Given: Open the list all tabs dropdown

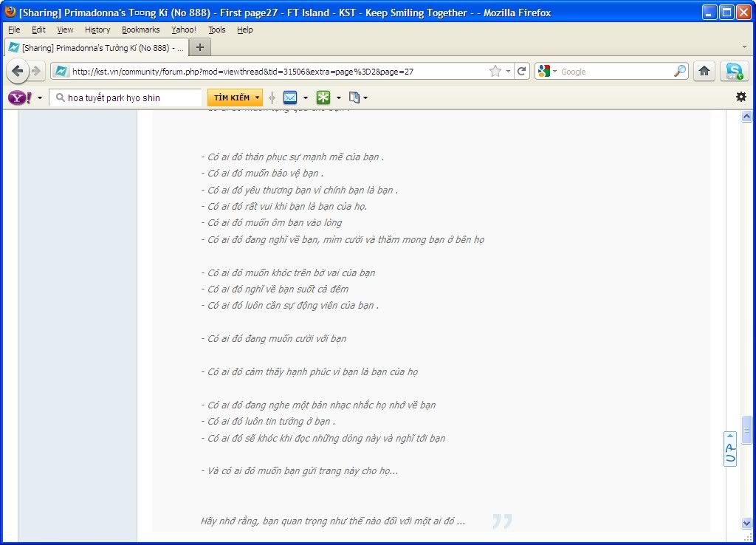Looking at the screenshot, I should tap(744, 47).
